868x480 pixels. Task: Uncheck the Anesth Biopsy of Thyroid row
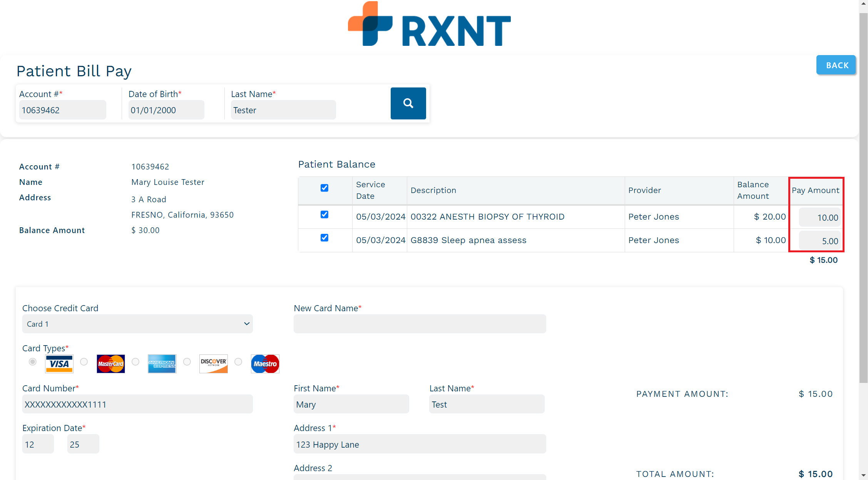324,215
